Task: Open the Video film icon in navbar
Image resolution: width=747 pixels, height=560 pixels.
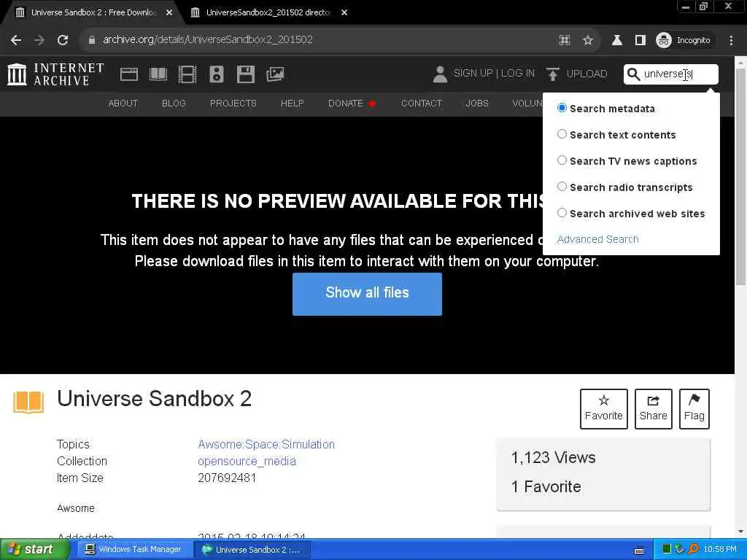Action: pyautogui.click(x=187, y=74)
